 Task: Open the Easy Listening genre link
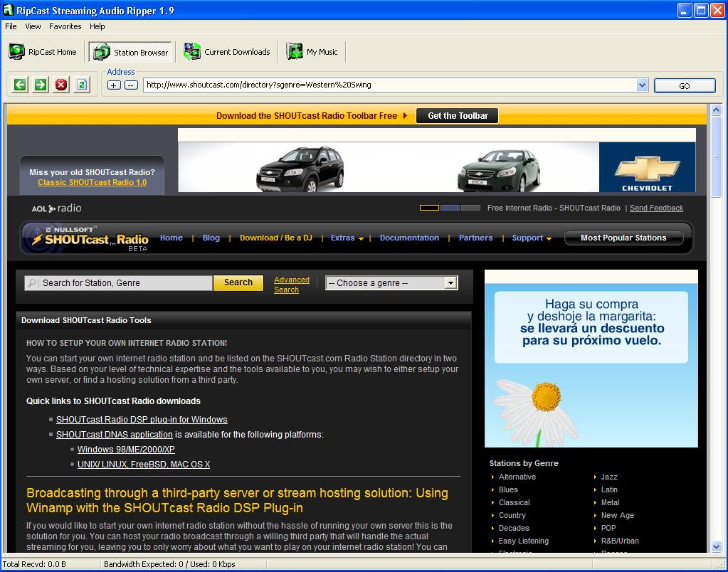pos(523,541)
